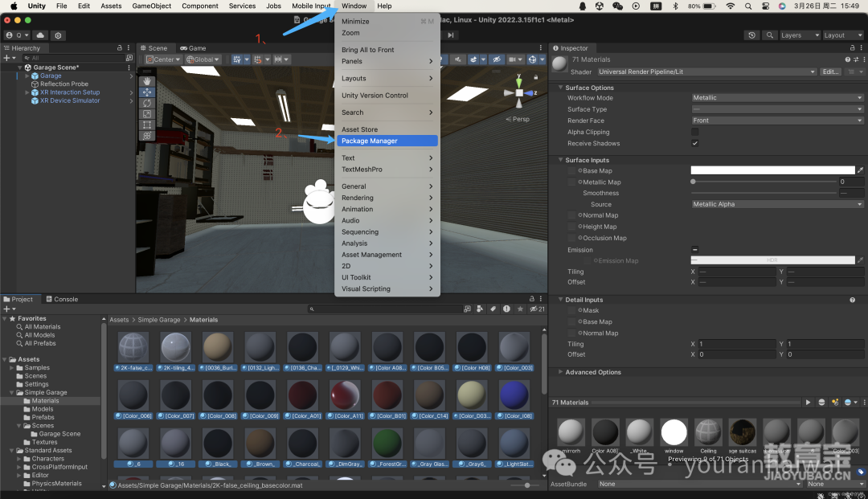Open the Workflow Mode dropdown
Viewport: 868px width, 499px height.
(x=777, y=98)
